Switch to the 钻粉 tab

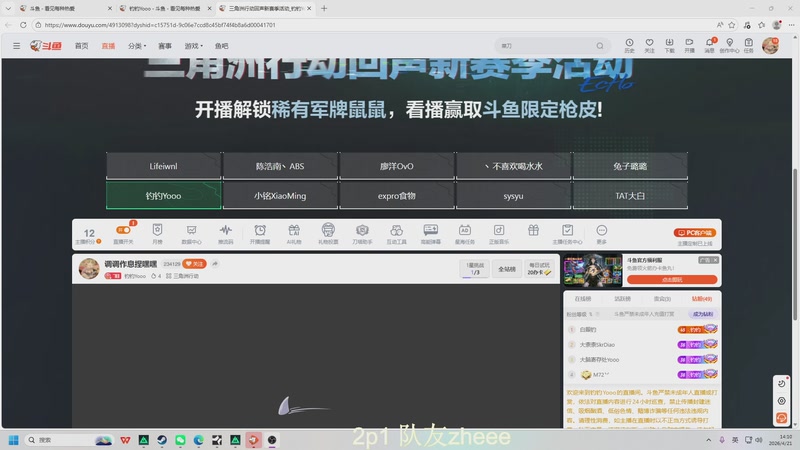tap(702, 299)
